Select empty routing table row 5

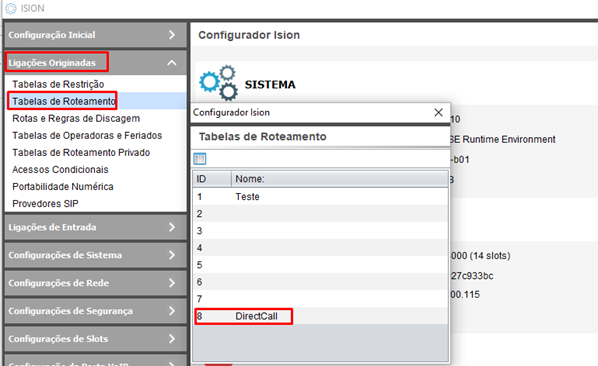(x=320, y=265)
